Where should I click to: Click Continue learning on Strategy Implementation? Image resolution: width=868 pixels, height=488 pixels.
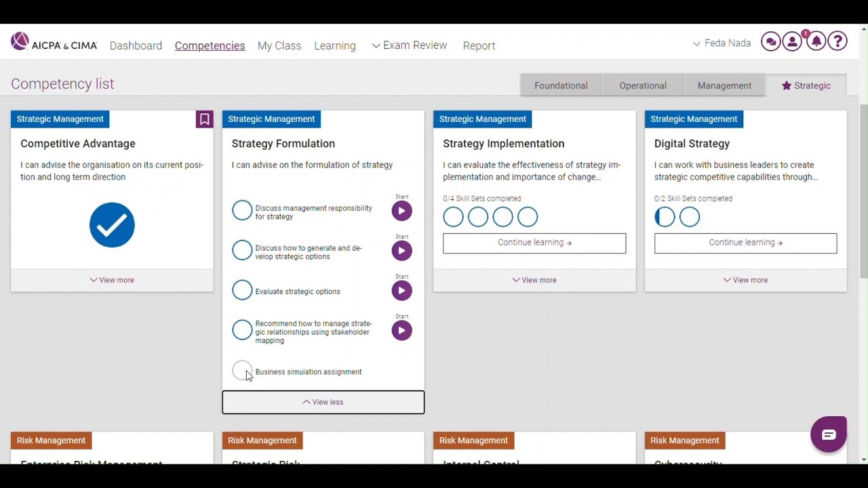coord(534,243)
